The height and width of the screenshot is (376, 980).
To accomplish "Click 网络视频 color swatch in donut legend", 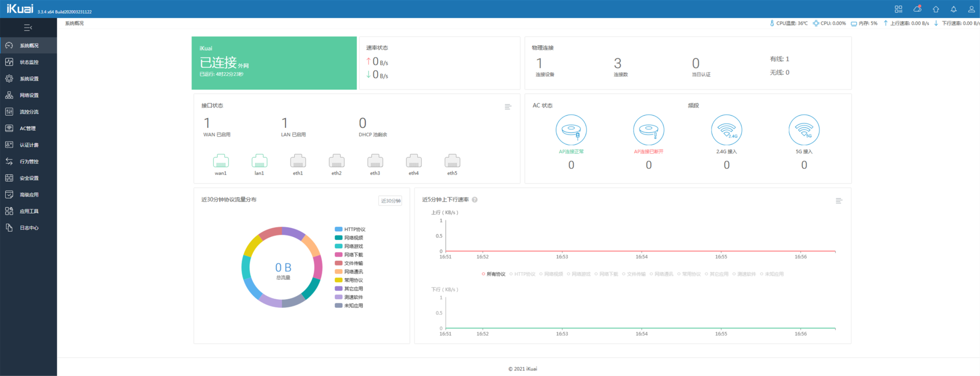I will (338, 238).
